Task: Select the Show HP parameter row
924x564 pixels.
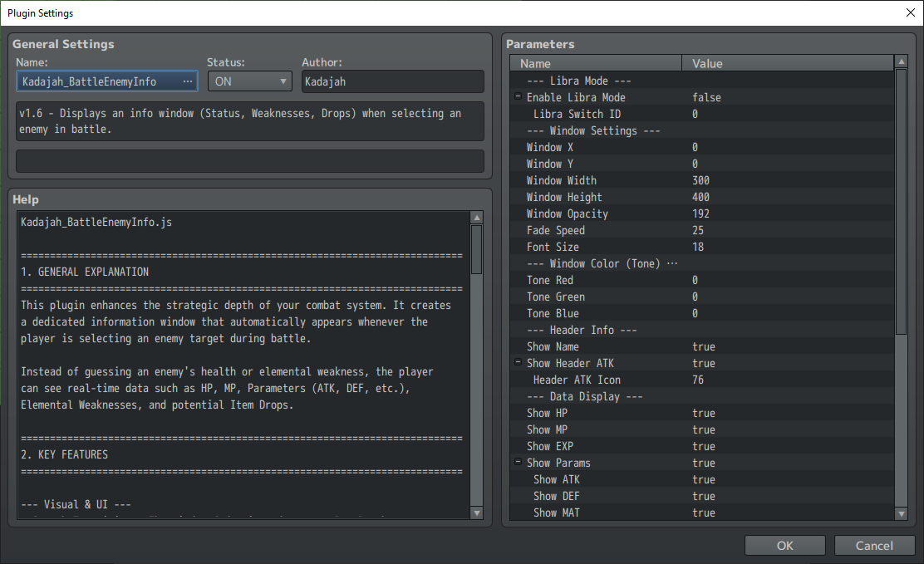Action: 702,413
